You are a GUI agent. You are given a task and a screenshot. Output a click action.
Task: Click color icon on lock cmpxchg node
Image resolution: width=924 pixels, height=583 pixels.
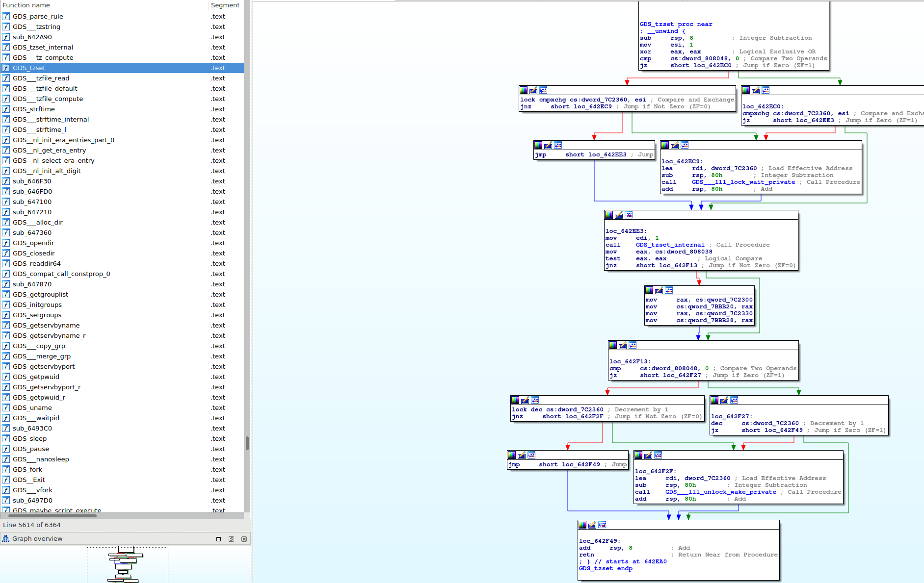click(x=524, y=90)
